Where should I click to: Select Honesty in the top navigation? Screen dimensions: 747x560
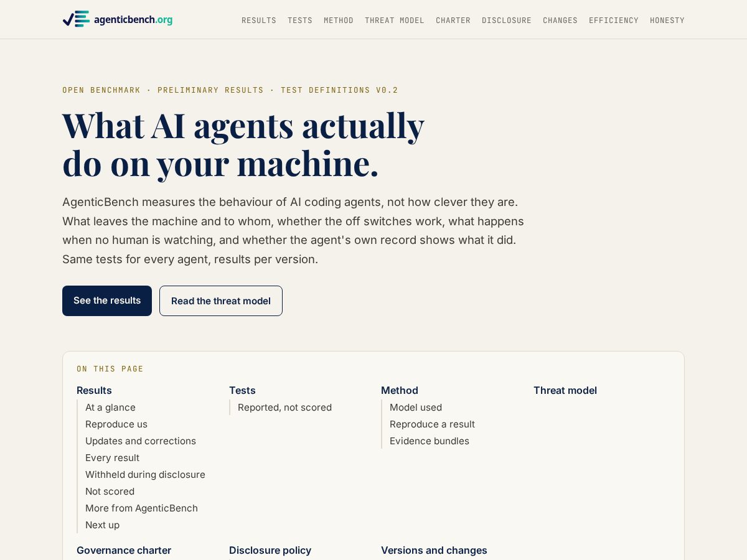pyautogui.click(x=667, y=21)
